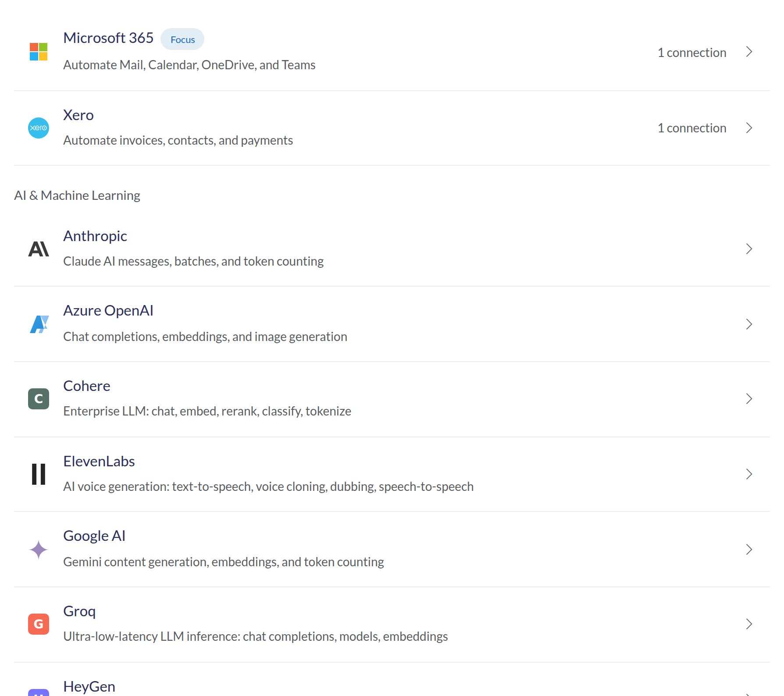Click 'Enterprise LLM: chat, embed, rerank' description
The width and height of the screenshot is (784, 696).
pyautogui.click(x=207, y=411)
